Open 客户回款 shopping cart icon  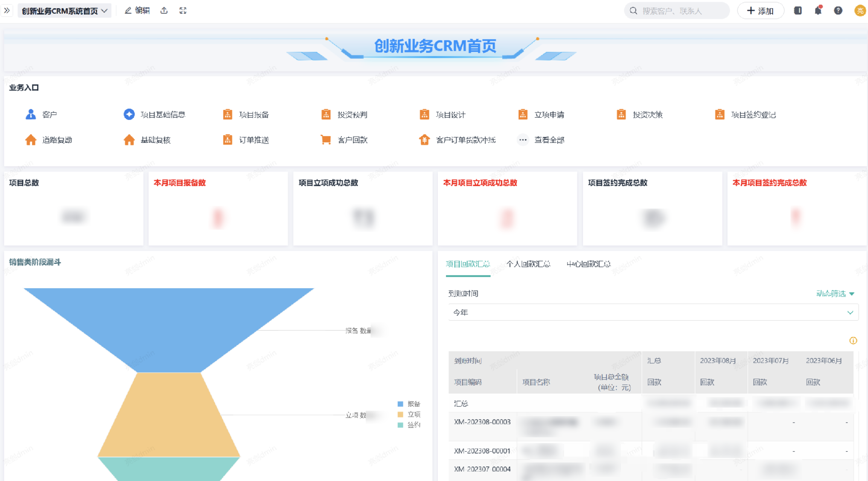pos(326,140)
